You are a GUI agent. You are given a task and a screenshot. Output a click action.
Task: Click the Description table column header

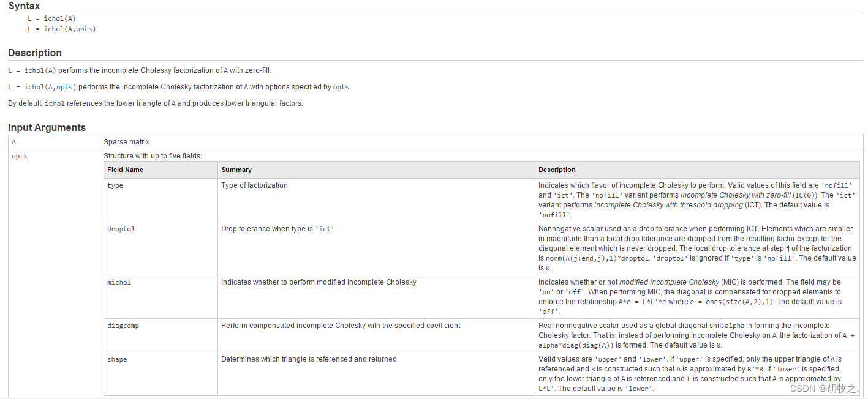557,170
